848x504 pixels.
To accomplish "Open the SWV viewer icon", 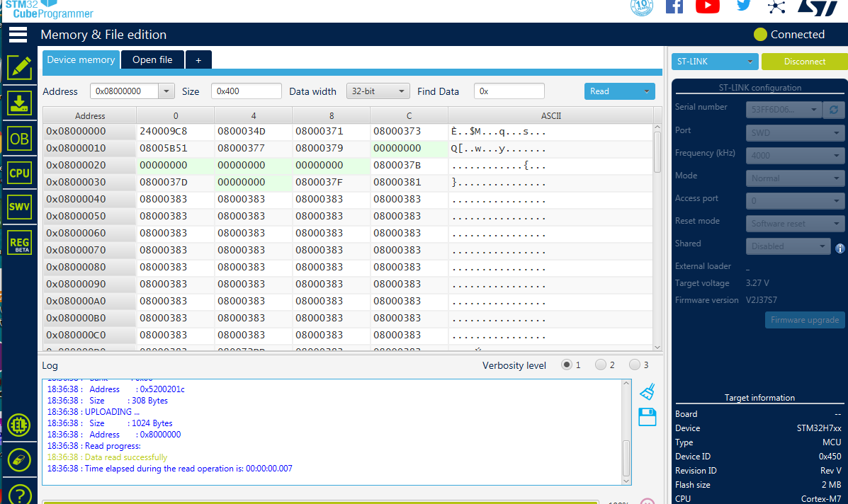I will pyautogui.click(x=19, y=207).
